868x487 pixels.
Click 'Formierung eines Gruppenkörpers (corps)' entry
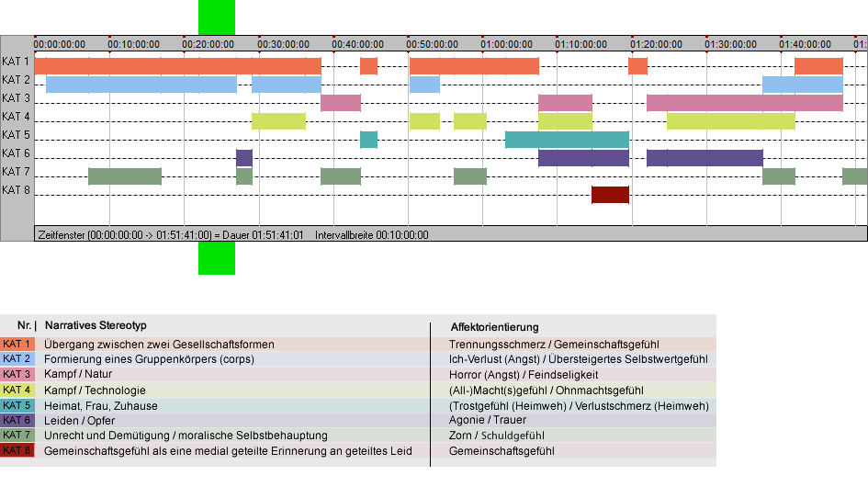(150, 359)
